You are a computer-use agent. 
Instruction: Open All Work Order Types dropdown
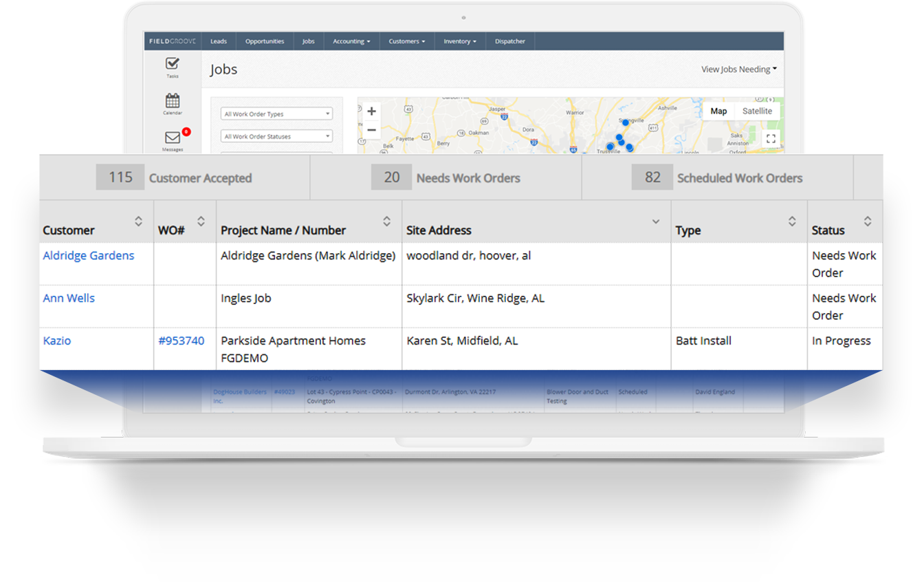(276, 114)
